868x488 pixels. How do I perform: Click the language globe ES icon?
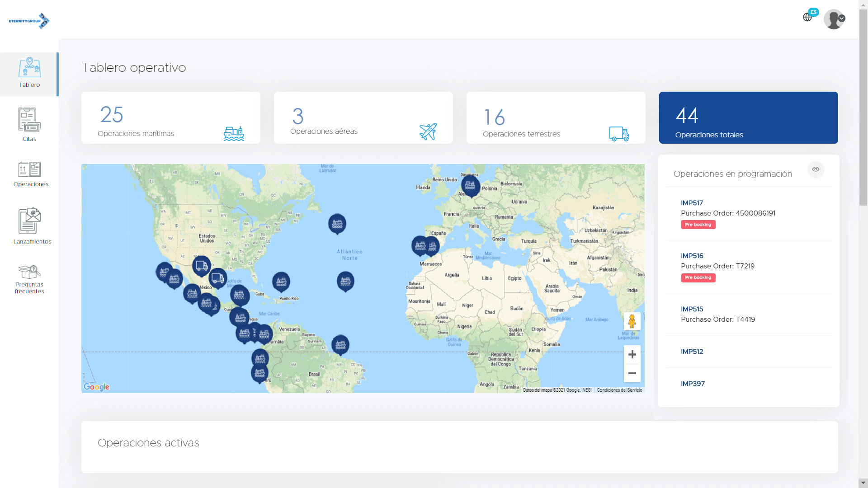(810, 15)
